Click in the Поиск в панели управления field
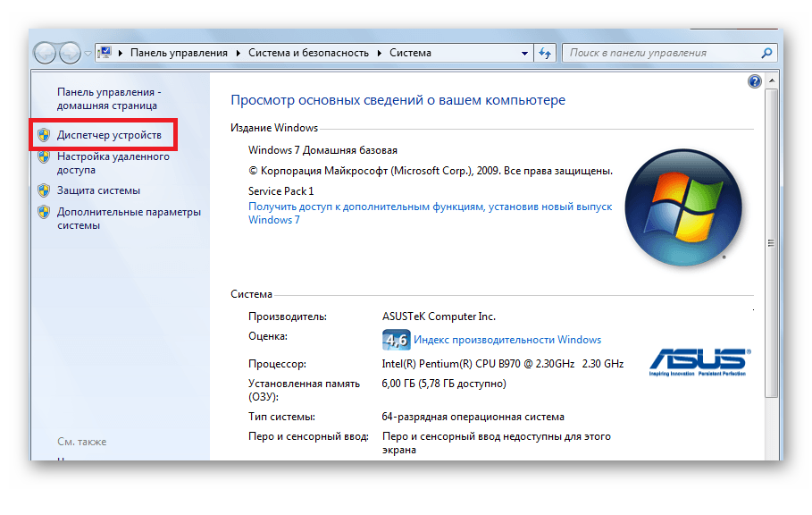The image size is (812, 515). [x=661, y=54]
